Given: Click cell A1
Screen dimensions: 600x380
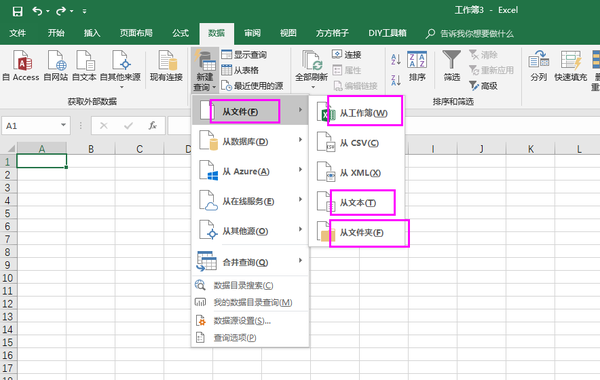Looking at the screenshot, I should coord(42,161).
